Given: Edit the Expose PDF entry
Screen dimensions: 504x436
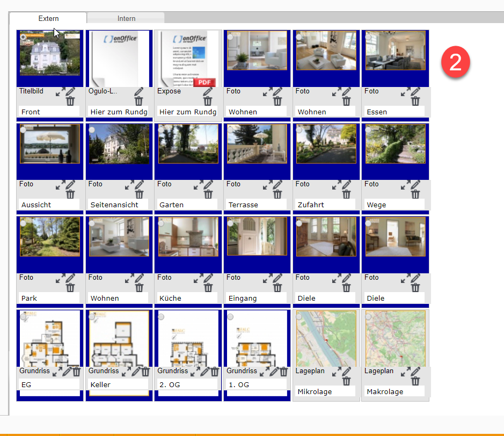Looking at the screenshot, I should point(208,92).
